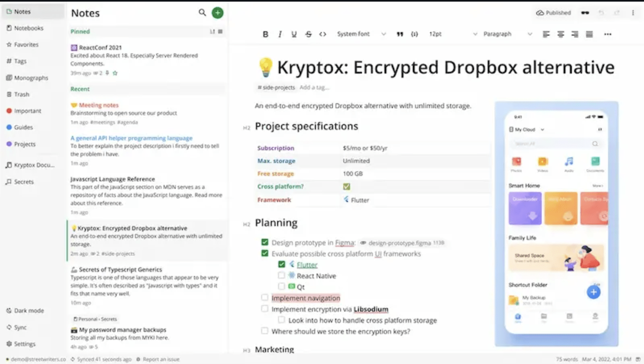Click Report an issue in status bar
This screenshot has height=364, width=644.
158,359
